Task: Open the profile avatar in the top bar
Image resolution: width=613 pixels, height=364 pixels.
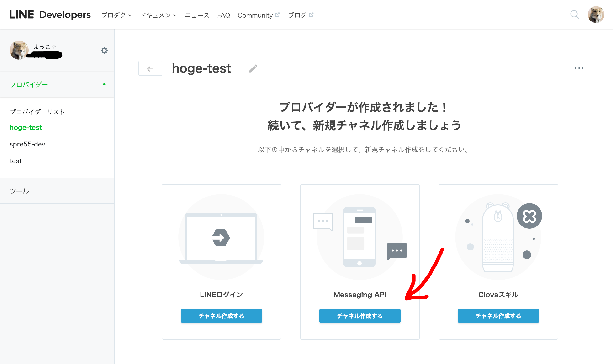Action: pos(597,15)
